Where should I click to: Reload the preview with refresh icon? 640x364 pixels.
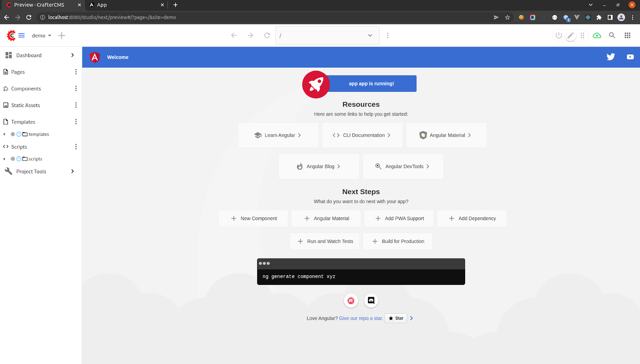pyautogui.click(x=267, y=36)
